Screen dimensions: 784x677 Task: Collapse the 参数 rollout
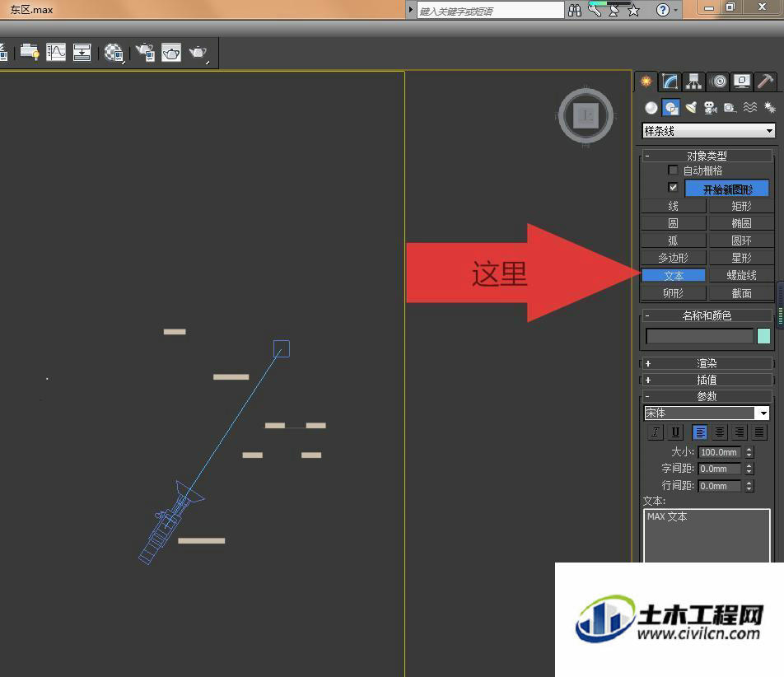707,396
